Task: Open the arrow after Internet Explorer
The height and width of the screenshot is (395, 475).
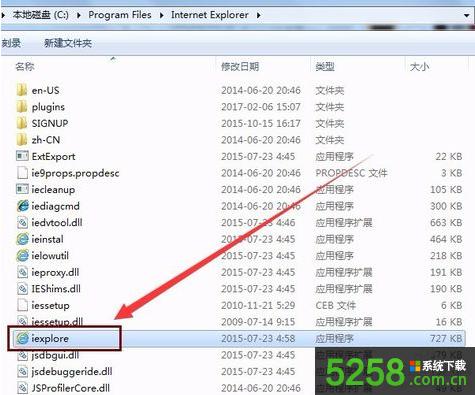Action: [x=258, y=15]
